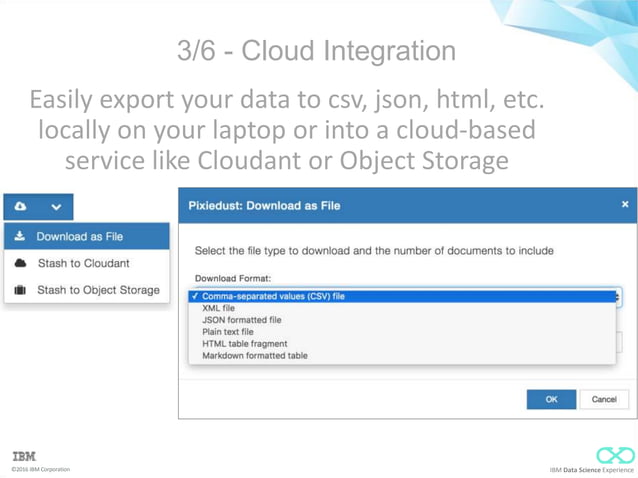Choose Plain text file format
638x478 pixels.
pyautogui.click(x=228, y=332)
